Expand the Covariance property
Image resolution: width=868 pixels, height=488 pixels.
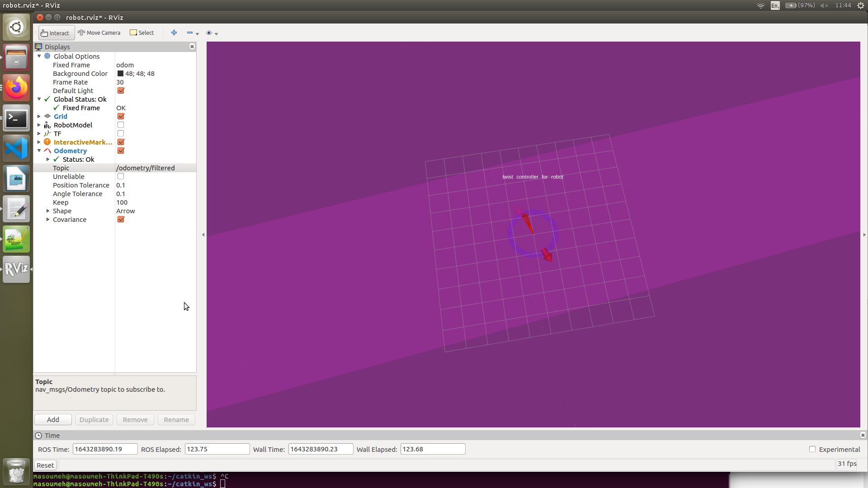(48, 219)
